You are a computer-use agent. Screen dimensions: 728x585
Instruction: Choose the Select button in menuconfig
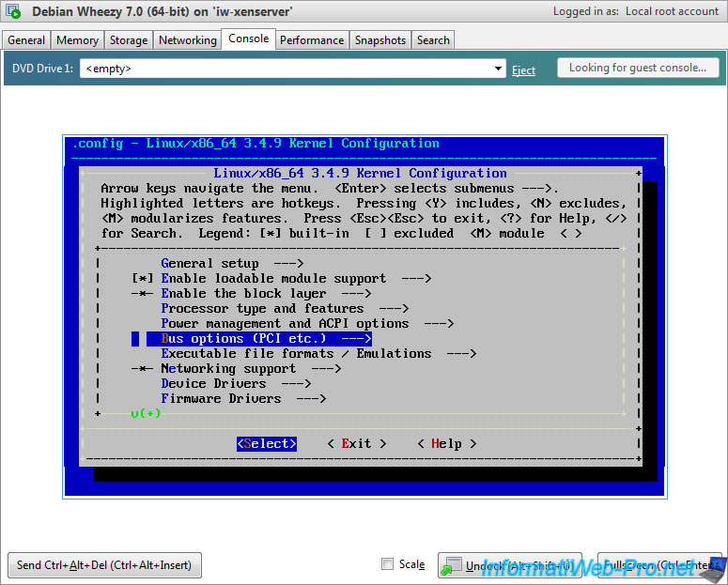[267, 444]
